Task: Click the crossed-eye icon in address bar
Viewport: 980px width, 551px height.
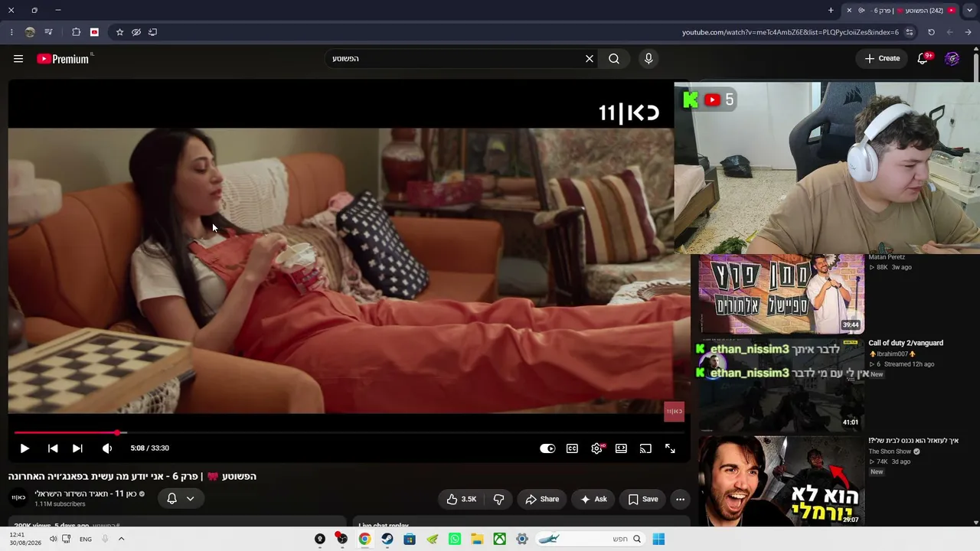Action: [x=136, y=32]
